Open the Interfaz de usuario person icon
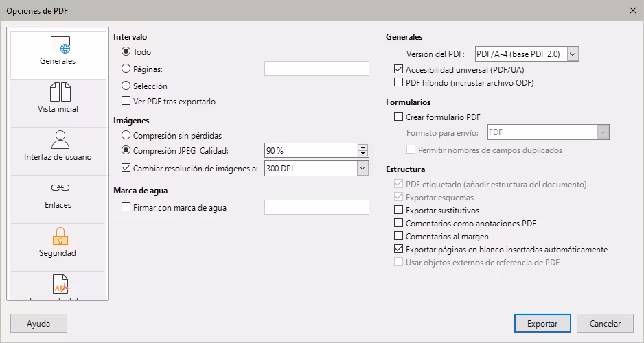This screenshot has height=343, width=644. click(60, 140)
